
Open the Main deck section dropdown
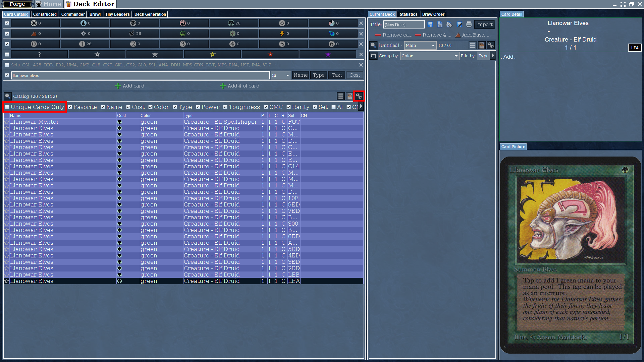click(x=420, y=45)
